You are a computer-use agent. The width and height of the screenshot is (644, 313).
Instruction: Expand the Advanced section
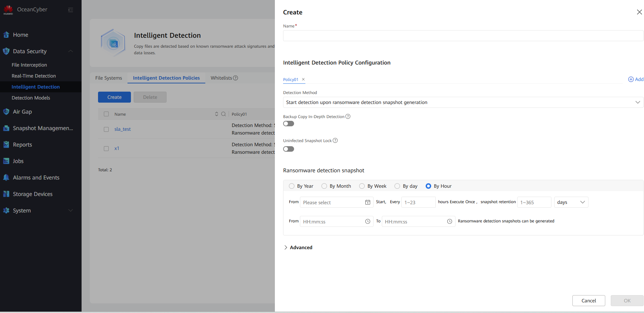click(x=298, y=247)
